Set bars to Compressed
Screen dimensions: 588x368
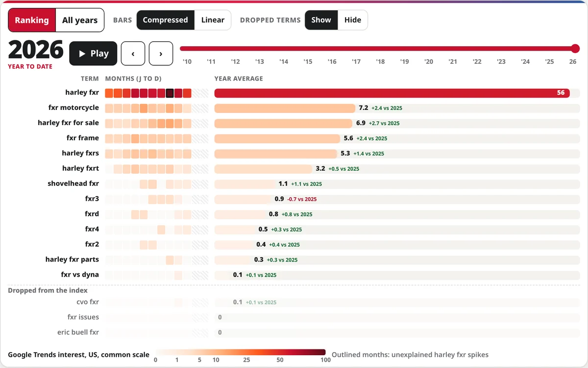pyautogui.click(x=165, y=20)
